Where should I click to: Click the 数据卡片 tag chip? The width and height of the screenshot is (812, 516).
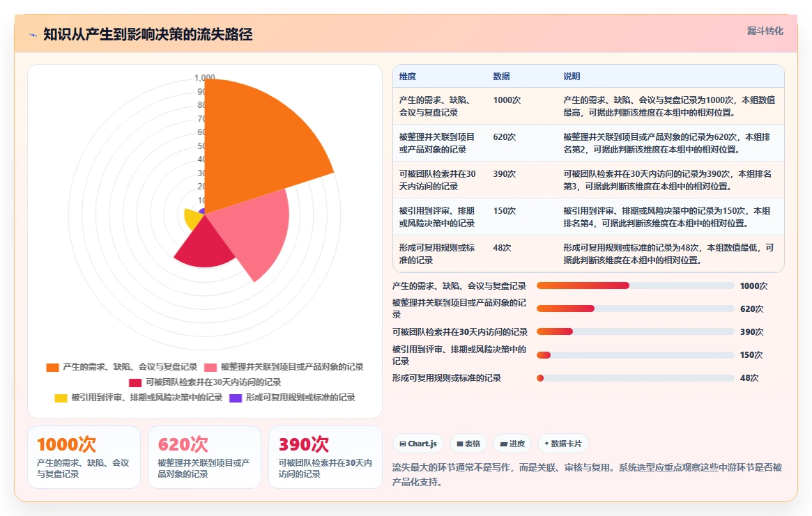pos(563,444)
